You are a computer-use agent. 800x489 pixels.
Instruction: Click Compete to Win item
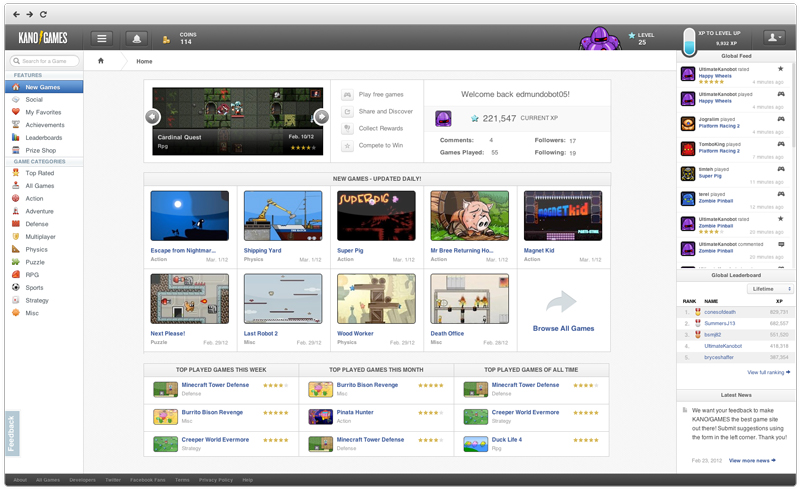373,145
